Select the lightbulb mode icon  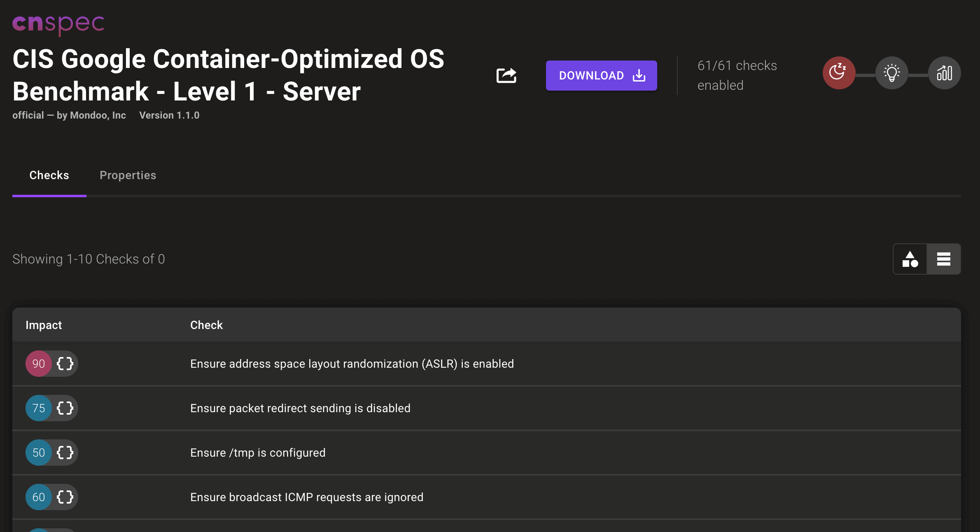pyautogui.click(x=891, y=73)
